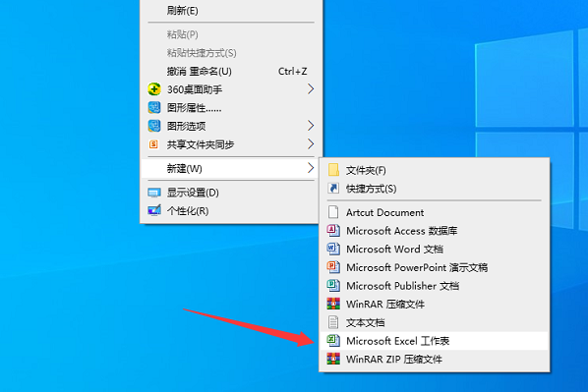
Task: Create new Microsoft Publisher 文档
Action: click(x=435, y=286)
